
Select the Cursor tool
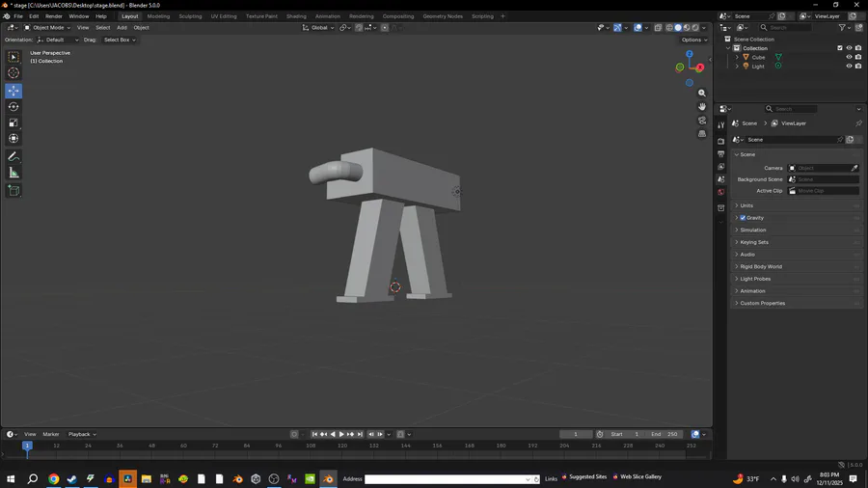(x=14, y=73)
